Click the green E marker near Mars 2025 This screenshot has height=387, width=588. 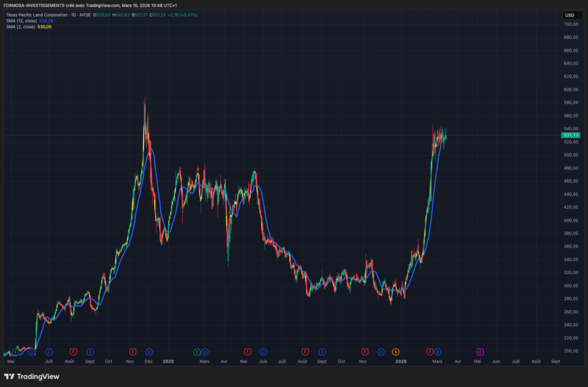click(197, 351)
